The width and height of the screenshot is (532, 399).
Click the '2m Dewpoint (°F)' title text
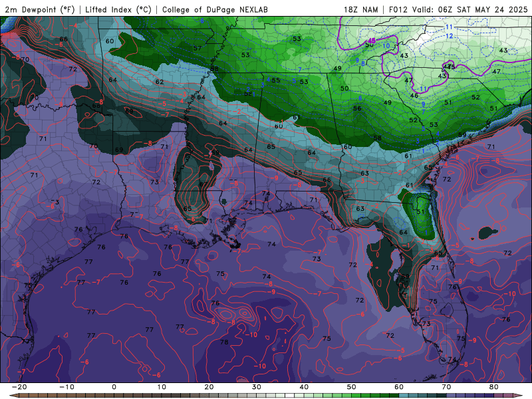[x=39, y=9]
